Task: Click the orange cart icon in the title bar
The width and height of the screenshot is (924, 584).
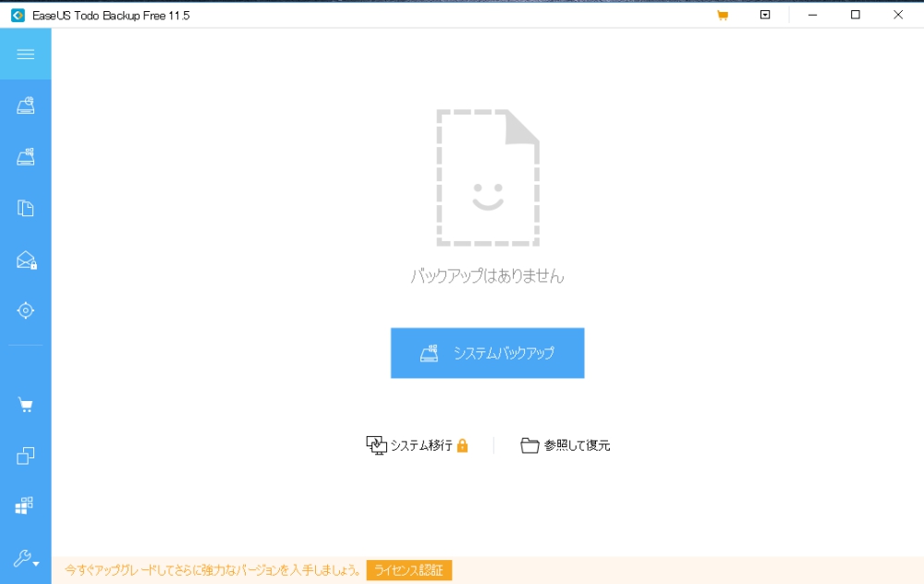Action: (x=723, y=15)
